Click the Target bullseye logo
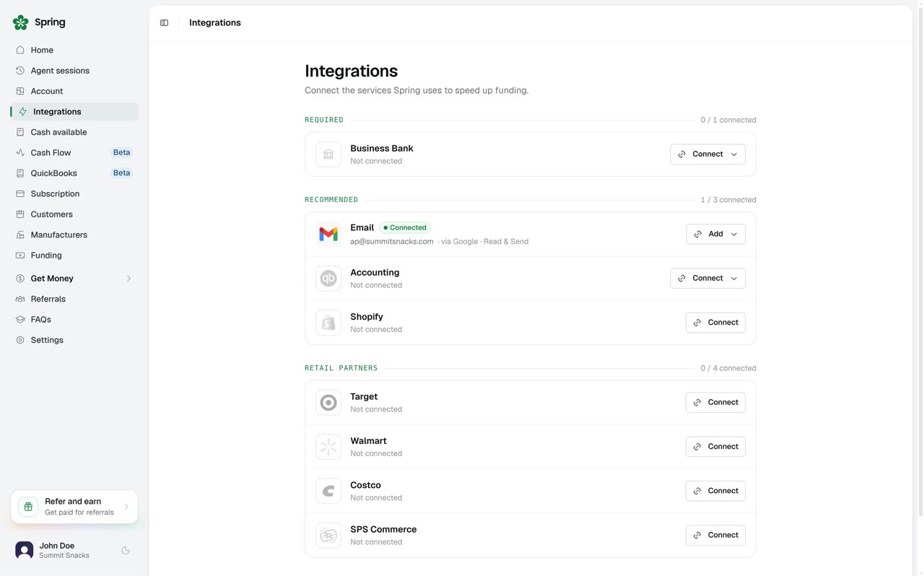Viewport: 924px width, 576px height. pos(328,403)
